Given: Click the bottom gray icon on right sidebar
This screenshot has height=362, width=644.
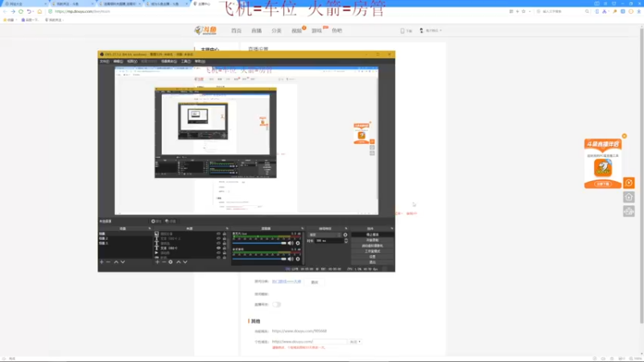Looking at the screenshot, I should pos(629,212).
